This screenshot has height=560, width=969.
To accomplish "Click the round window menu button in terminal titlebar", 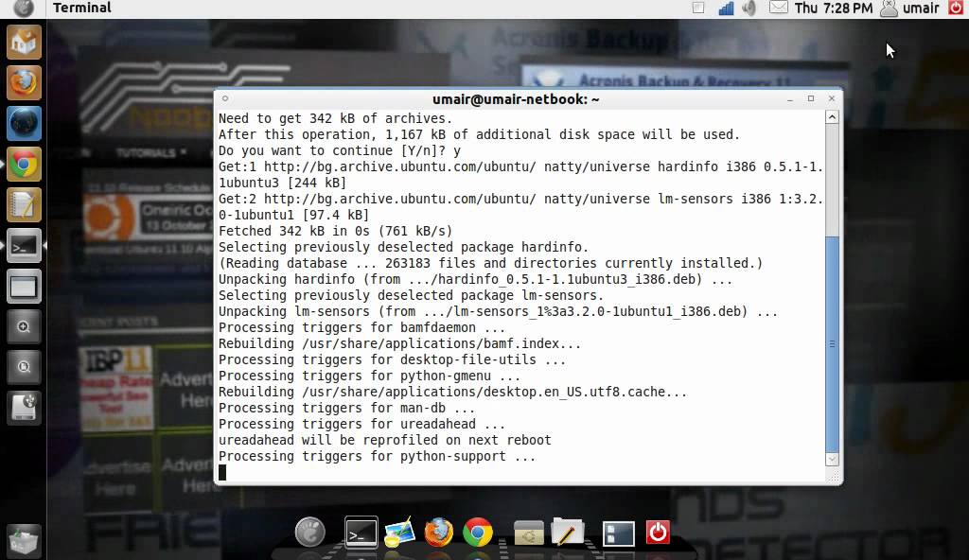I will 225,98.
